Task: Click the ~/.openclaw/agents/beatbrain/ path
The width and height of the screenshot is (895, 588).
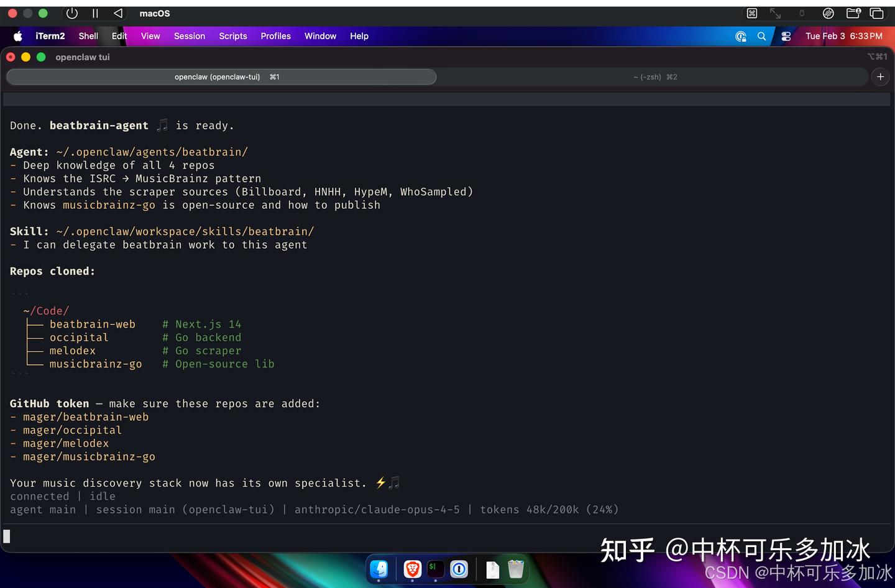Action: pos(152,152)
